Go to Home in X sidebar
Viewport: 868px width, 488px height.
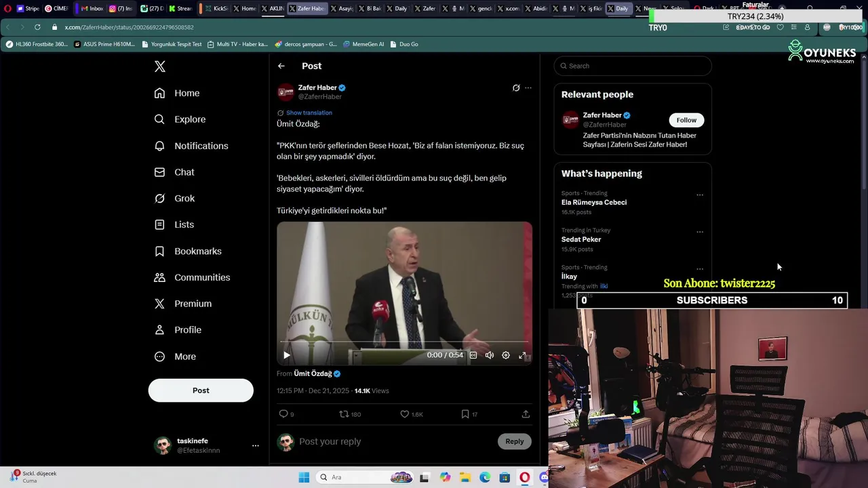177,93
